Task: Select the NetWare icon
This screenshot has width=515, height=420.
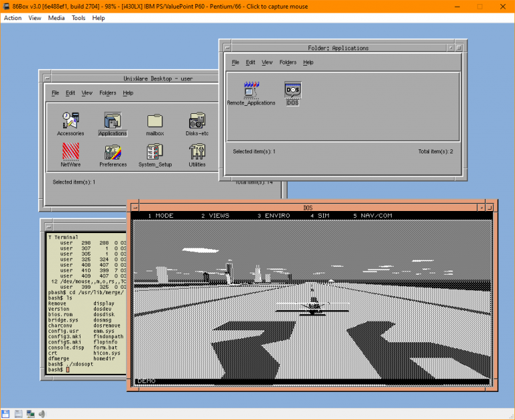Action: [x=70, y=151]
